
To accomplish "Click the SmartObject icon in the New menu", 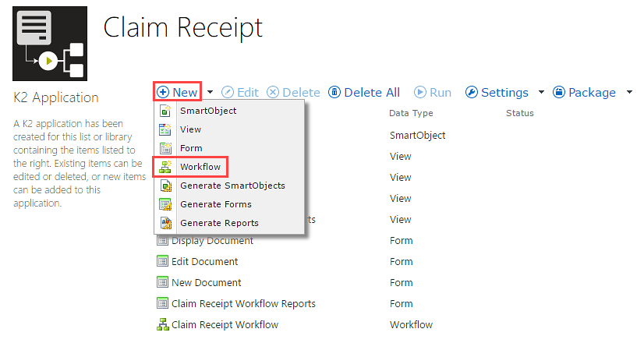I will point(165,111).
